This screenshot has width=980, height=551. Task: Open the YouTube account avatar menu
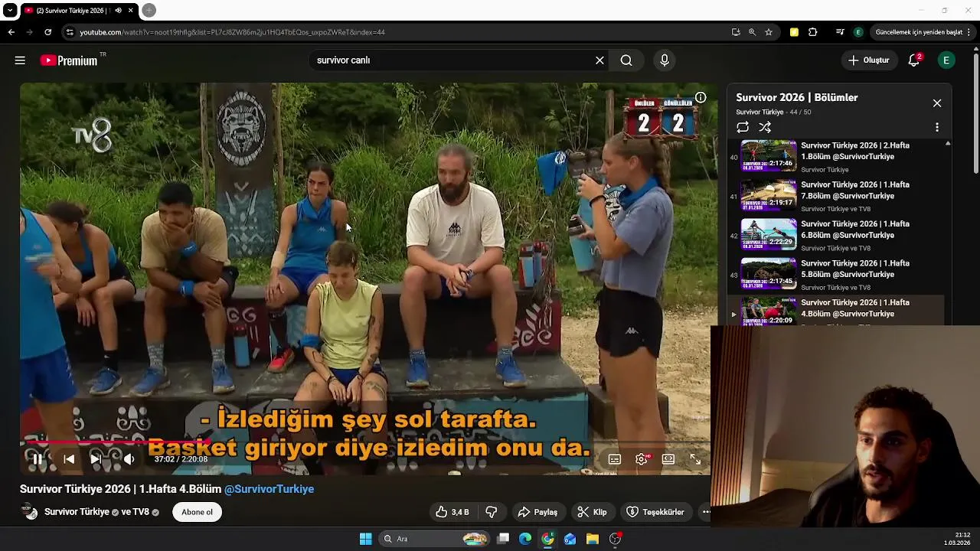tap(946, 60)
